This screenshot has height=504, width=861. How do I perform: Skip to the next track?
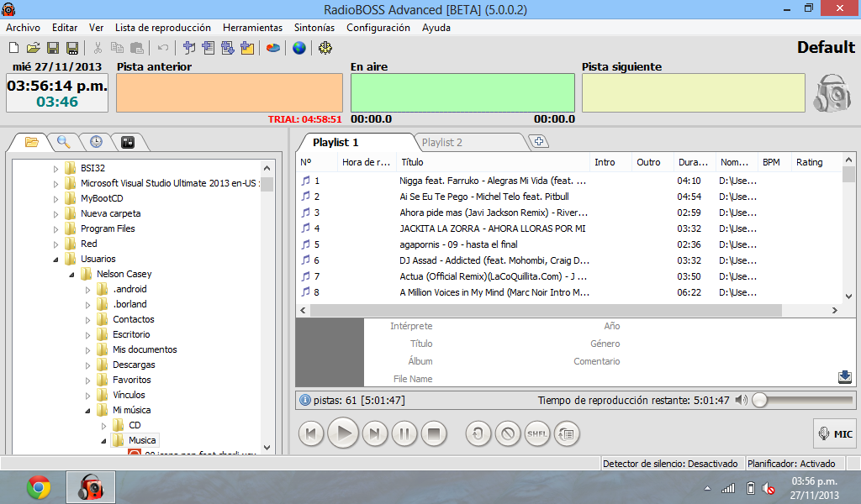click(375, 434)
